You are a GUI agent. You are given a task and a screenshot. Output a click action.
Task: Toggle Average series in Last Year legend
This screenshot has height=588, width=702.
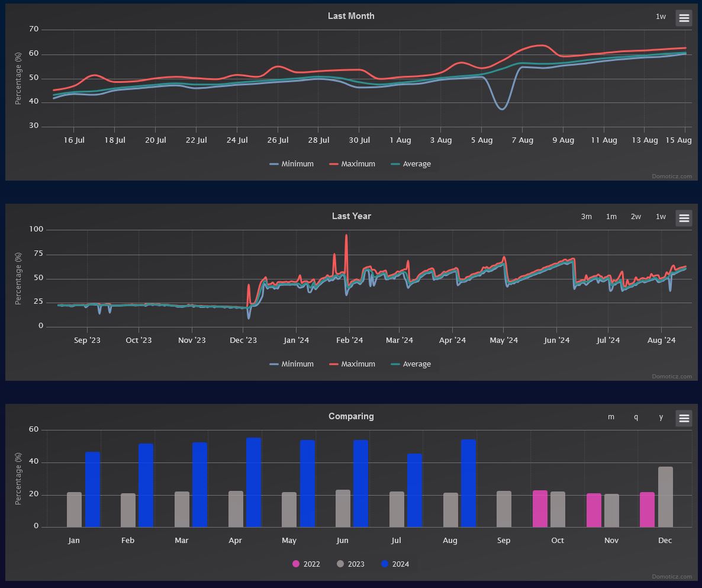click(x=411, y=364)
